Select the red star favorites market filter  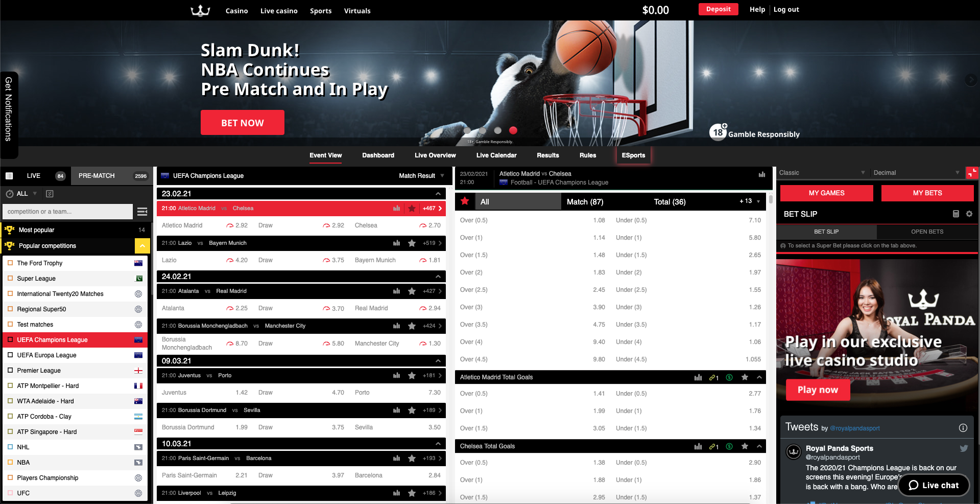coord(465,201)
